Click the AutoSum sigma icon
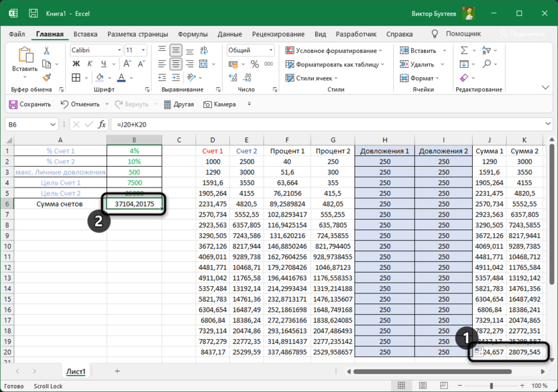558x392 pixels. pos(463,50)
